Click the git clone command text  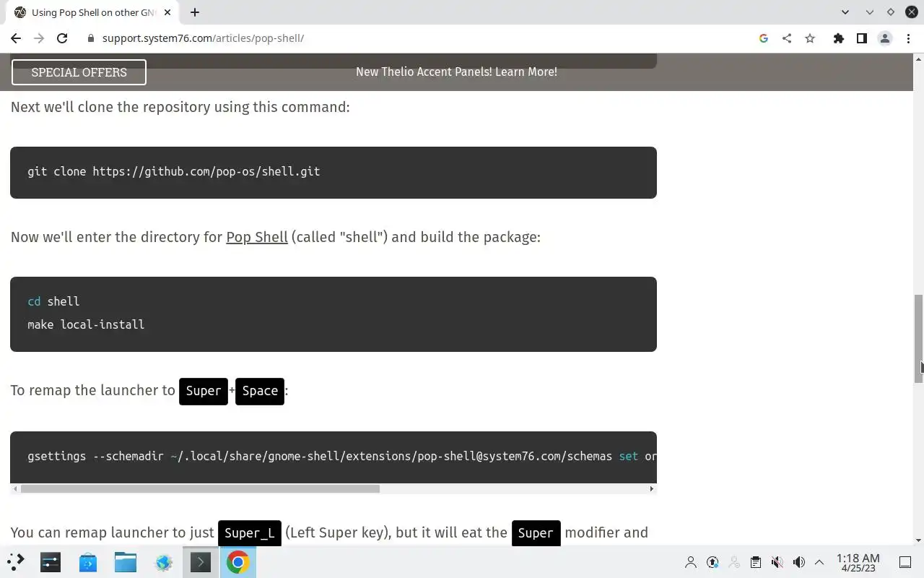click(x=174, y=171)
